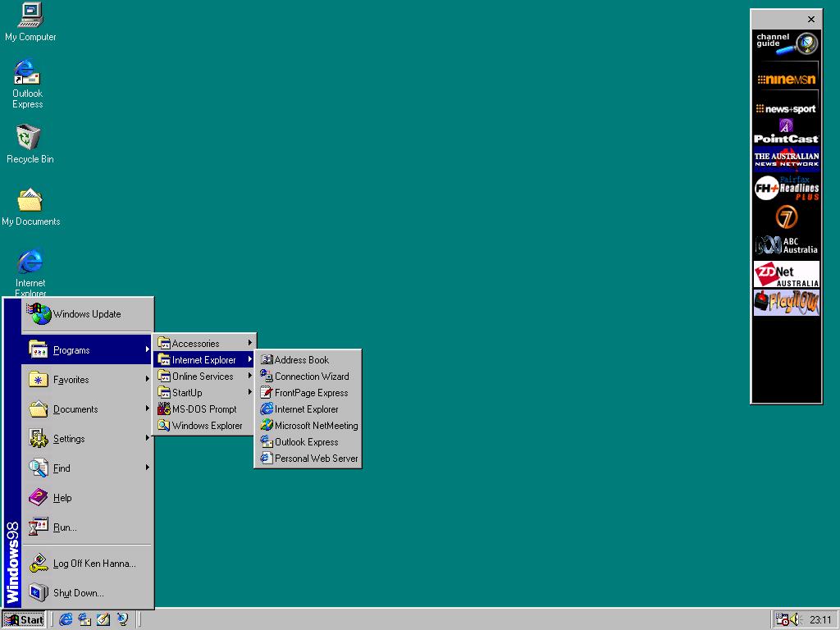Open the ZDNet Australia channel

[x=787, y=274]
